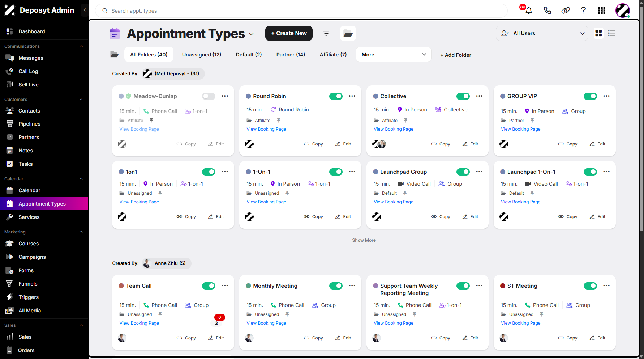Collapse the Marketing sidebar section
Viewport: 644px width, 359px height.
[81, 232]
